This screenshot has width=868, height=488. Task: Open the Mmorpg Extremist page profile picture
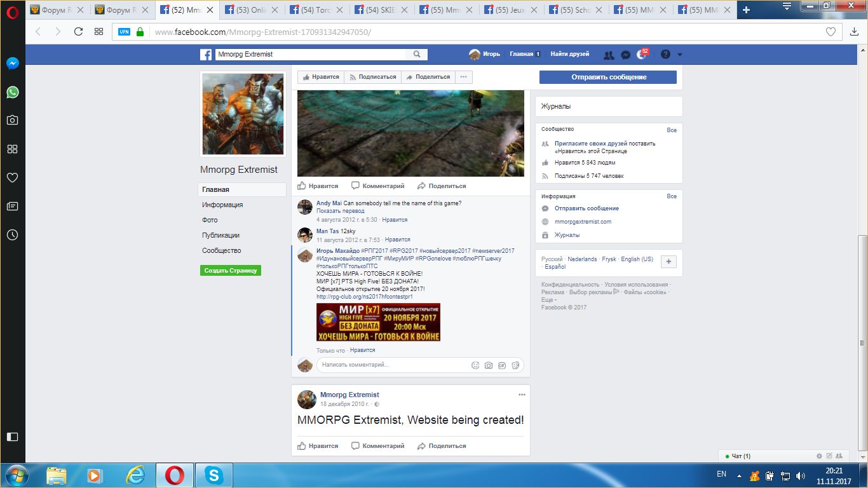pos(243,114)
